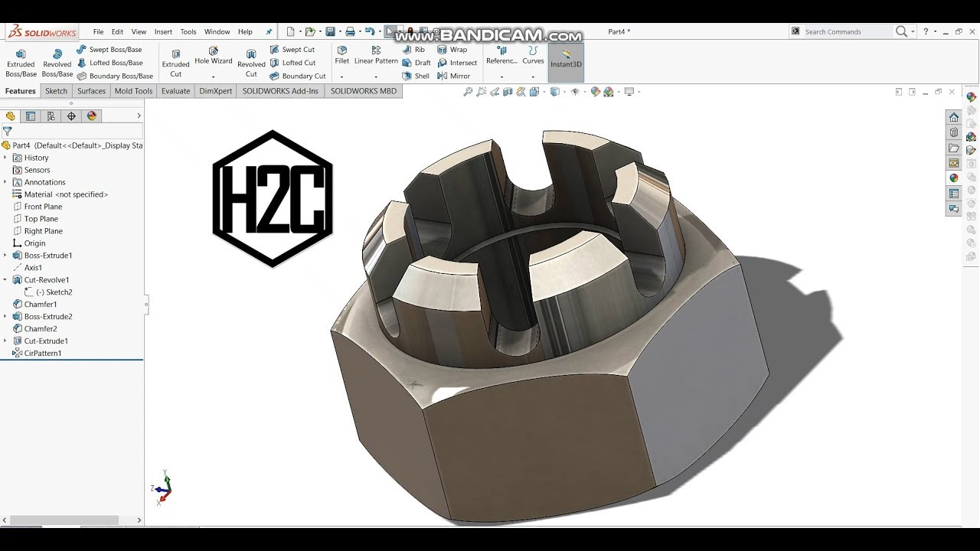Image resolution: width=980 pixels, height=551 pixels.
Task: Activate the Revolved Cut tool
Action: (251, 63)
